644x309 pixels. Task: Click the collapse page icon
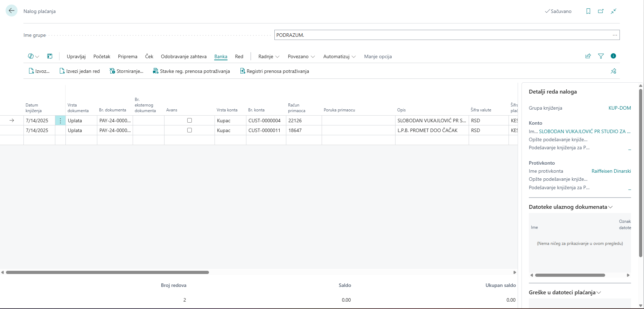(x=614, y=11)
